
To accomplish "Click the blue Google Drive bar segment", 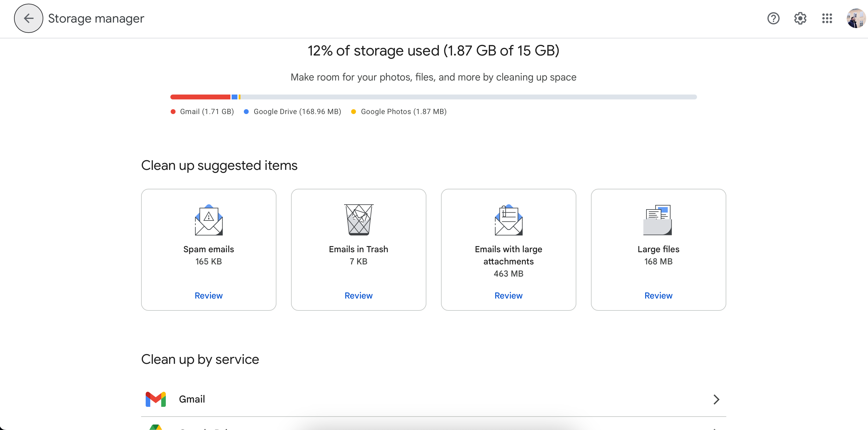I will coord(234,97).
